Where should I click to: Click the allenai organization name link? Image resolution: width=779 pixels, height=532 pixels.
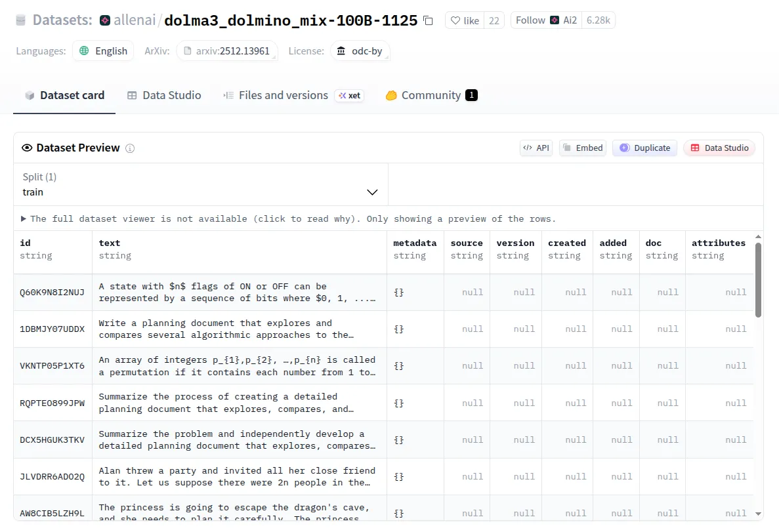[x=135, y=20]
